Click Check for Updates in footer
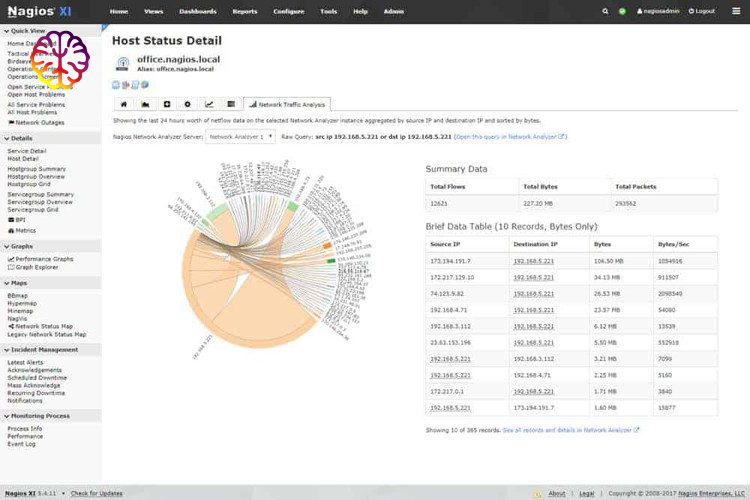The width and height of the screenshot is (750, 500). 97,493
